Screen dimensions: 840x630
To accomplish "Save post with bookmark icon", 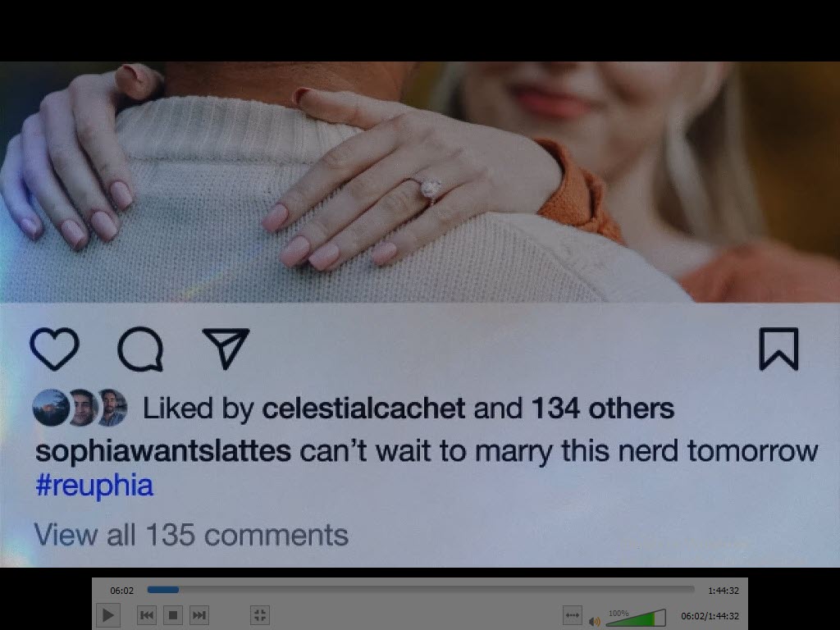I will pyautogui.click(x=779, y=349).
